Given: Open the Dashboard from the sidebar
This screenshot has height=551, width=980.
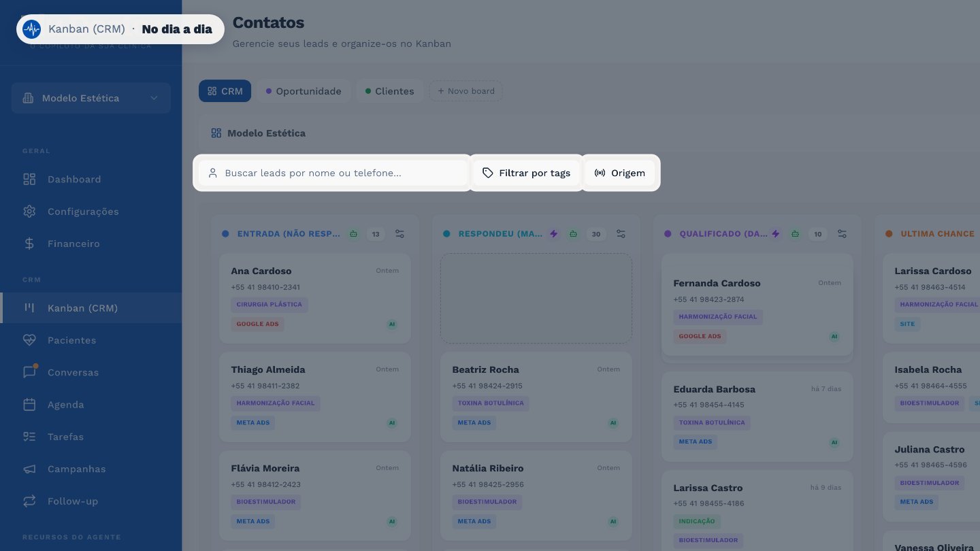Looking at the screenshot, I should [91, 180].
